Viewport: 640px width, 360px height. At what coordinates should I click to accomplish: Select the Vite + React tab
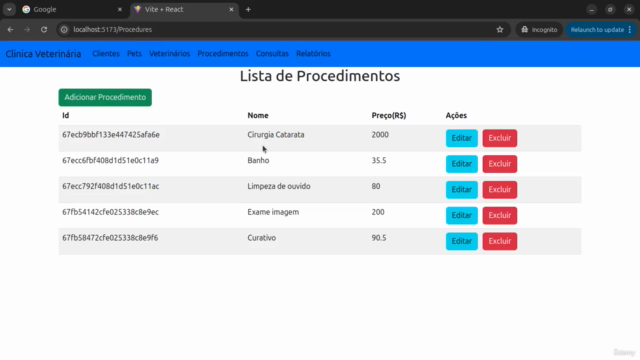(184, 9)
